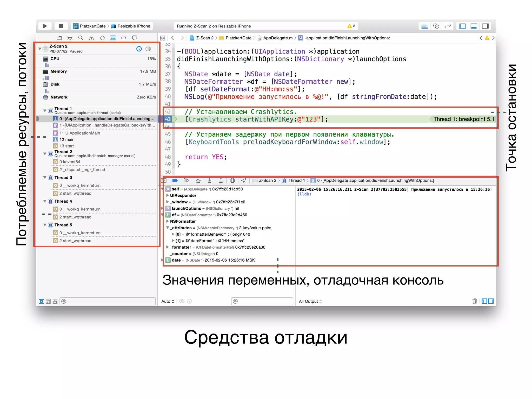Click the Step Out button

tap(221, 181)
